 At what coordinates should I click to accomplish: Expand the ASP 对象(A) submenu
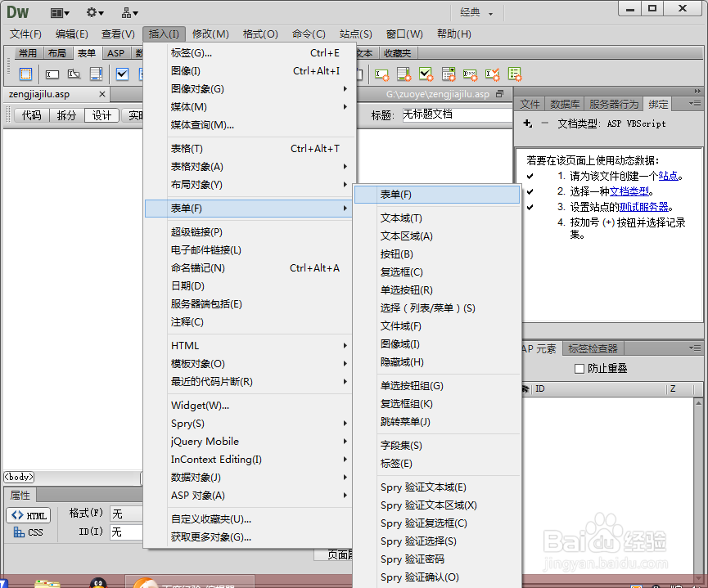pyautogui.click(x=248, y=496)
